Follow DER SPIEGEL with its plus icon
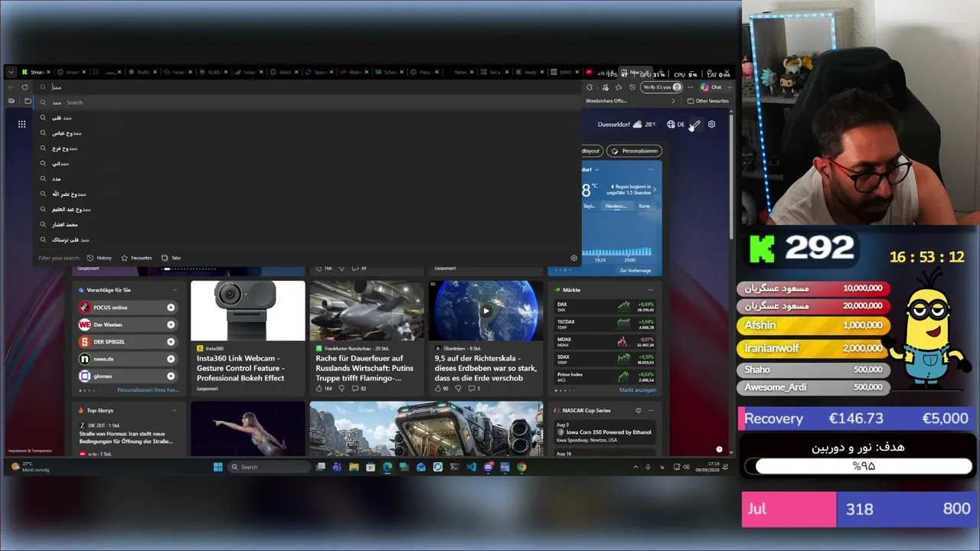This screenshot has width=980, height=551. pyautogui.click(x=171, y=341)
